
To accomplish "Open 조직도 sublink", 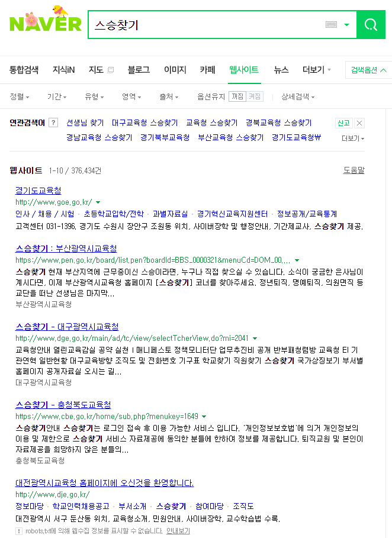I will coord(243,507).
